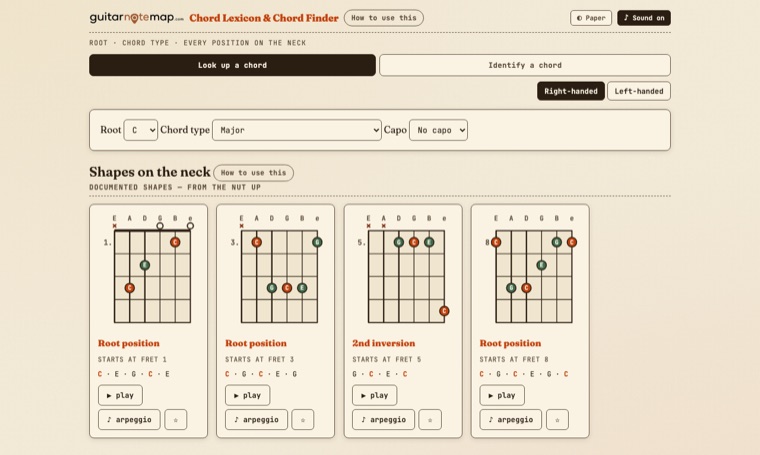Image resolution: width=760 pixels, height=455 pixels.
Task: Toggle the Sound on button
Action: 644,18
